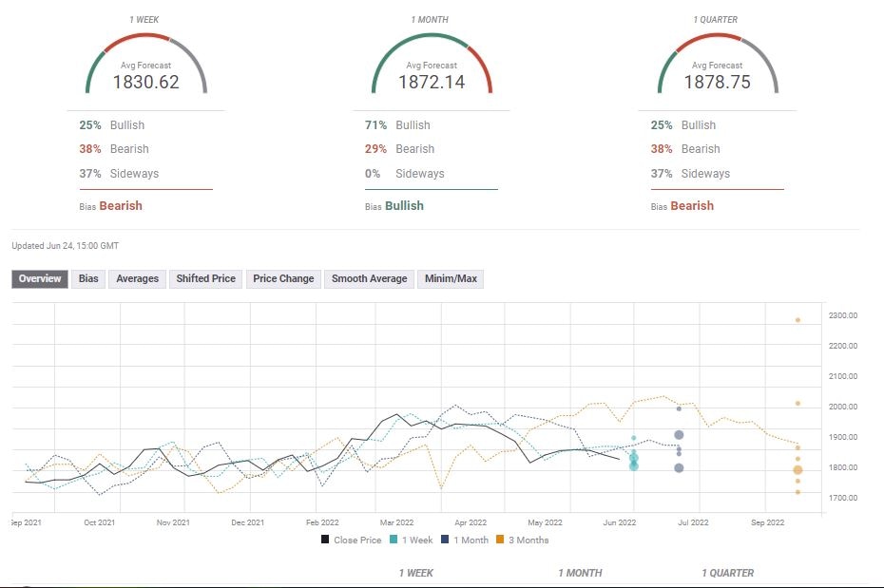Switch to the Shifted Price view
Image resolution: width=884 pixels, height=588 pixels.
(205, 278)
